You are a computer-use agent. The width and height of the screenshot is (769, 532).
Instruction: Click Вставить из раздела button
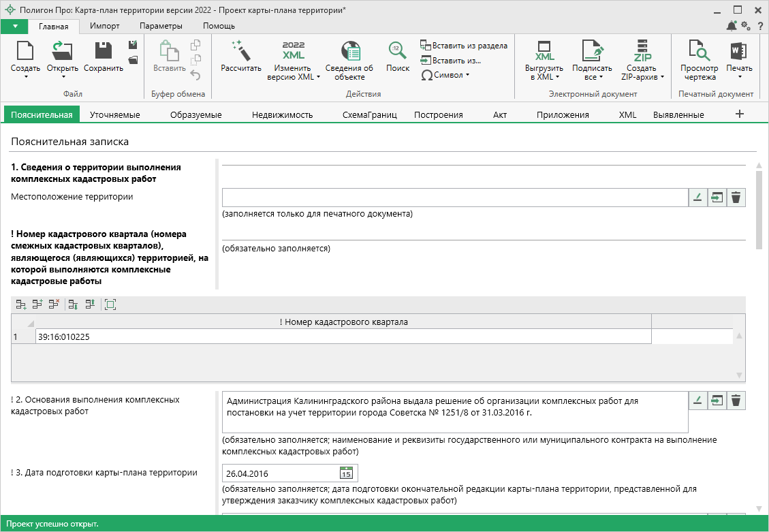point(464,46)
